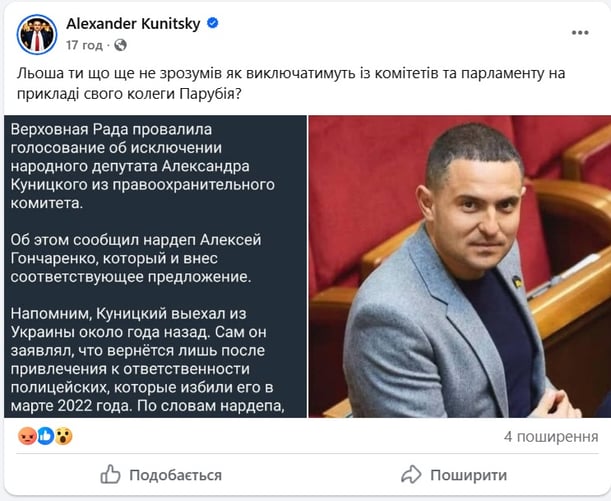Click the share arrow icon beside Поширити
Screen dimensions: 611x501
[411, 475]
